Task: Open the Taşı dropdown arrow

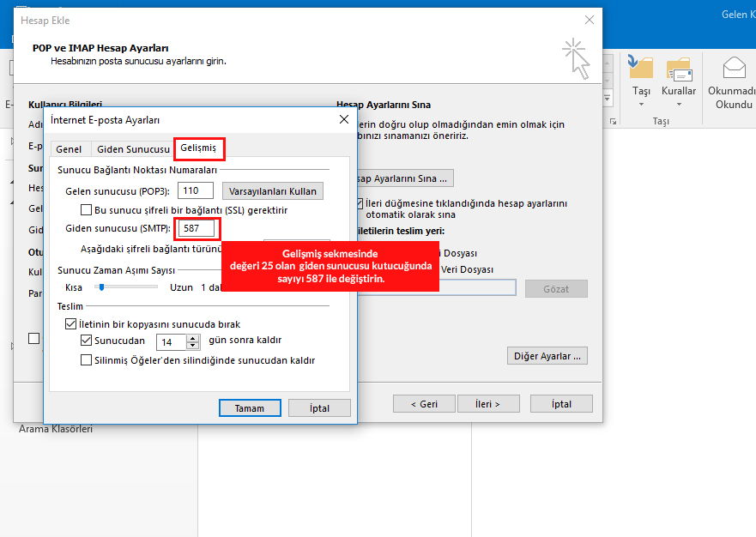Action: pyautogui.click(x=641, y=105)
